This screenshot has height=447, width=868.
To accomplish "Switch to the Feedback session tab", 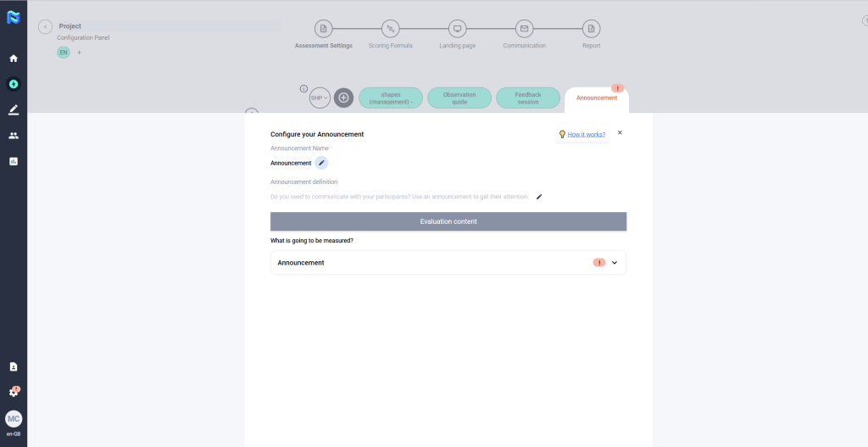I will (528, 98).
